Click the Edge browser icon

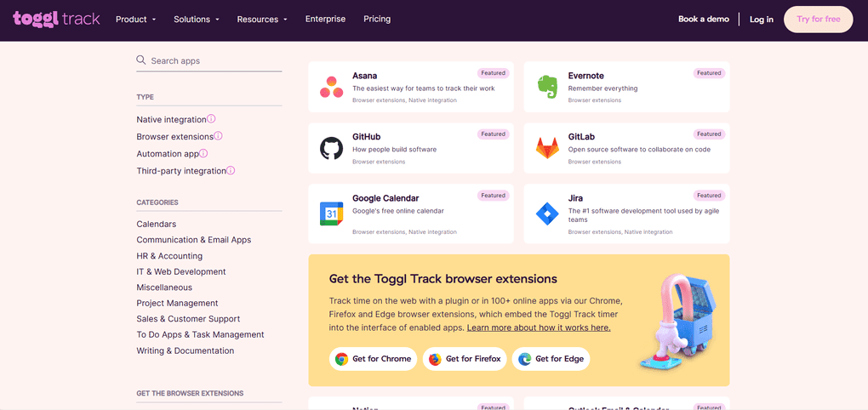point(524,359)
